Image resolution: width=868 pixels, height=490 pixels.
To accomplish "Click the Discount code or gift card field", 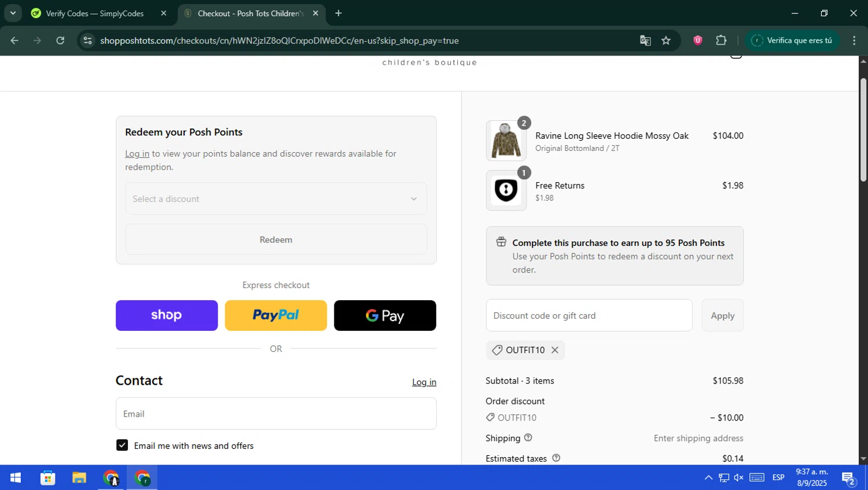I will (x=589, y=315).
